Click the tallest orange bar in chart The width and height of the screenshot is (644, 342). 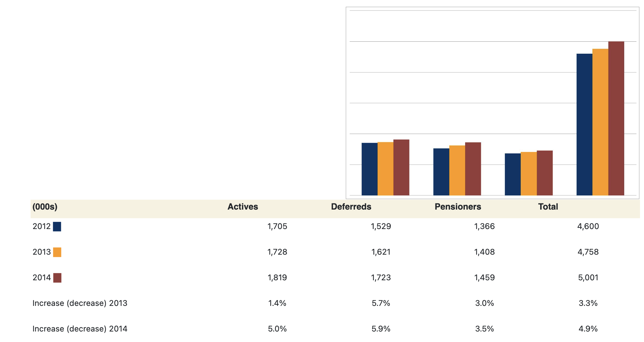600,122
